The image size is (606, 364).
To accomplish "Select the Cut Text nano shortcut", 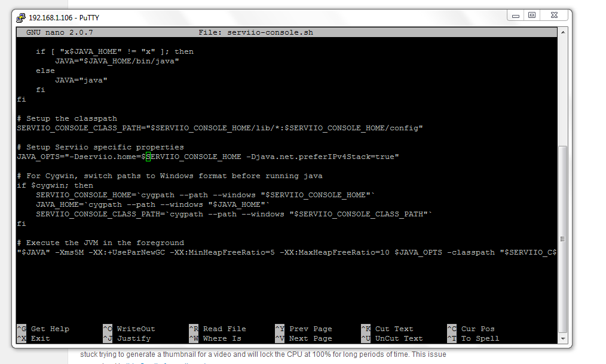I will [x=394, y=328].
